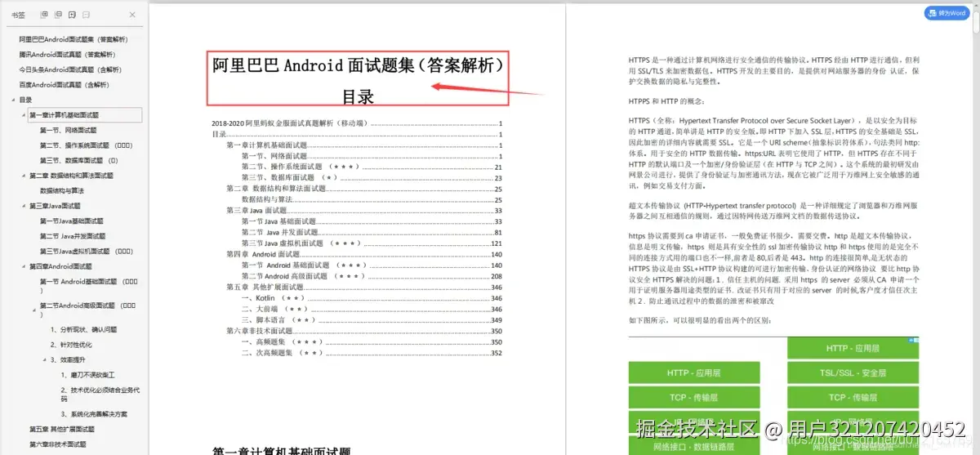Collapse the 第二章 数据结构和算法面试题 arrow
This screenshot has width=980, height=455.
(24, 176)
